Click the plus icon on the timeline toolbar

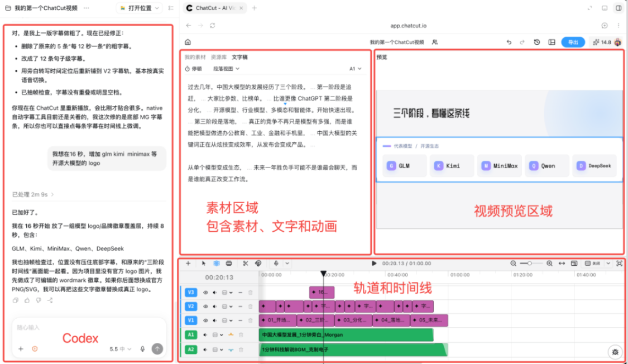tap(188, 264)
